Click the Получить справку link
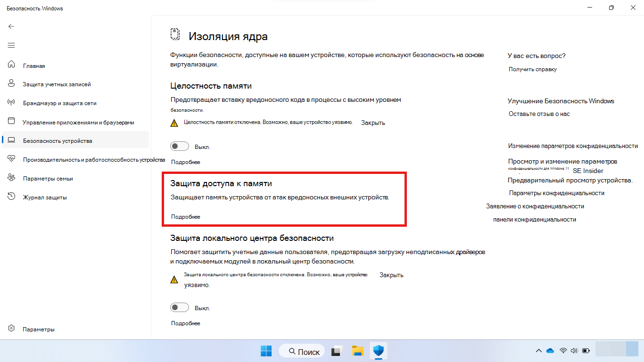The image size is (644, 362). tap(533, 69)
